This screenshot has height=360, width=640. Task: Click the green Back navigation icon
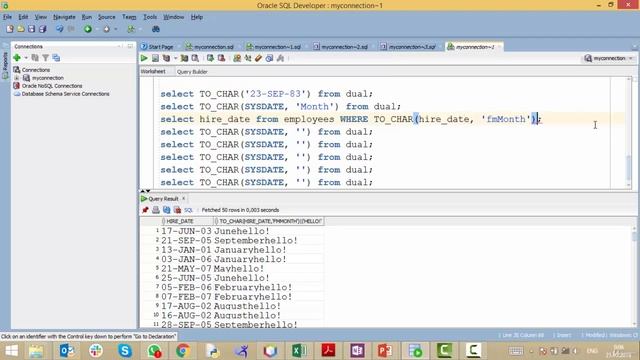point(88,29)
